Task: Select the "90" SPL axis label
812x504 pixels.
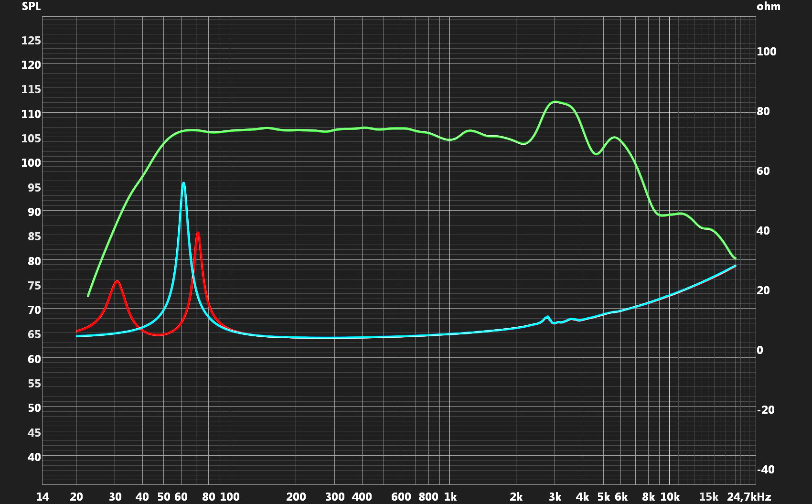Action: (34, 212)
